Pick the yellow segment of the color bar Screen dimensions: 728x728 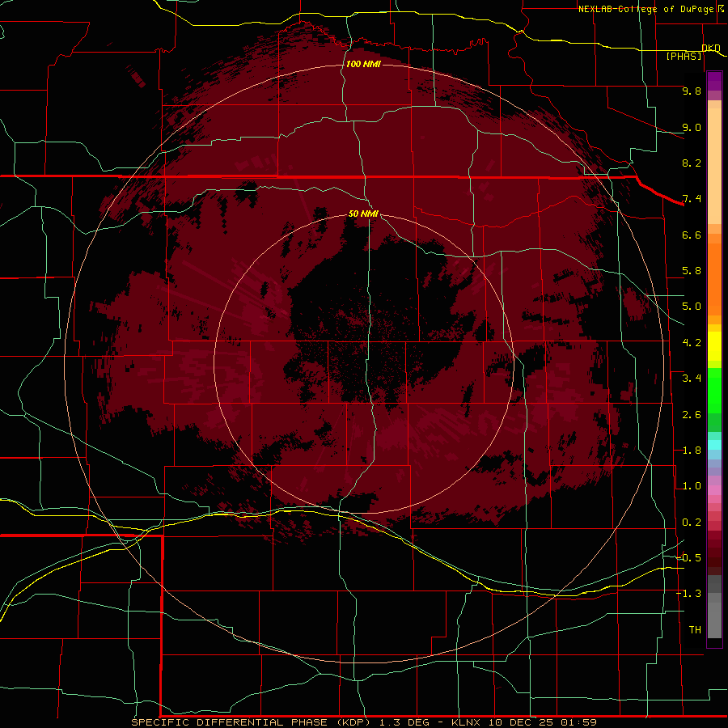click(x=714, y=346)
